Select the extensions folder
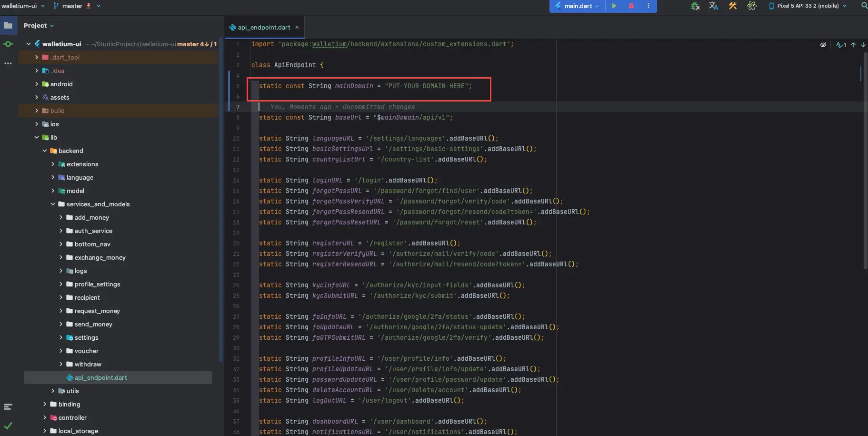The height and width of the screenshot is (436, 868). tap(82, 164)
